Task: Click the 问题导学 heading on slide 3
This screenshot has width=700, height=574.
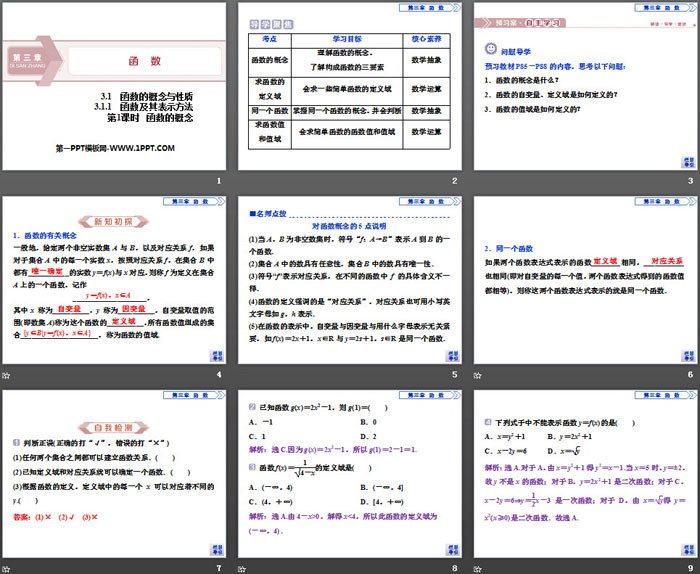Action: pos(516,52)
